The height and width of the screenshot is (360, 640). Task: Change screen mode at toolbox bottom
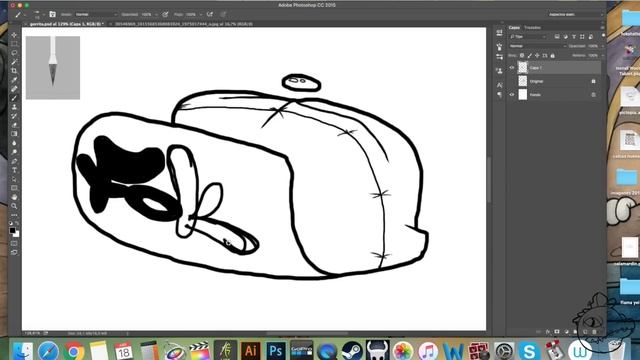tap(14, 252)
